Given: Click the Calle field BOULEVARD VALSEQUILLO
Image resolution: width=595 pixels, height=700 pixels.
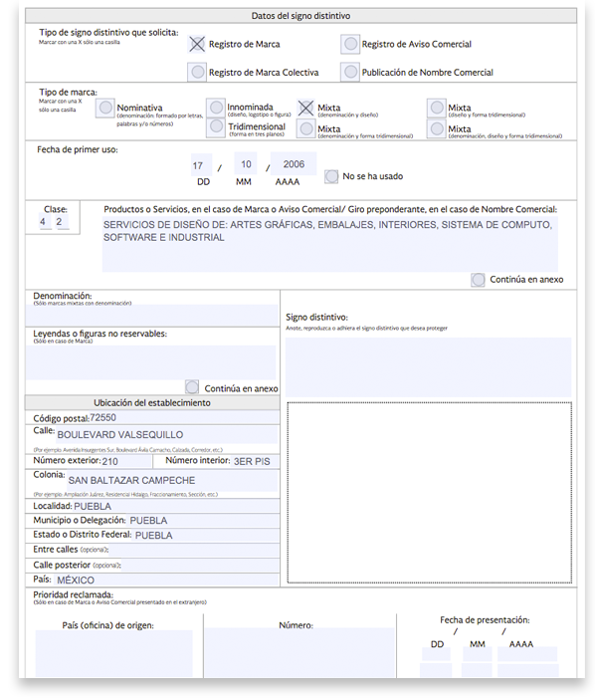Looking at the screenshot, I should pos(166,435).
